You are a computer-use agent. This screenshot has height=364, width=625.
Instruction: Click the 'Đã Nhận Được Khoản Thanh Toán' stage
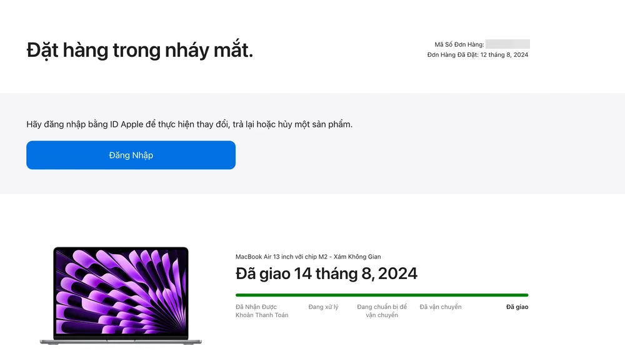coord(263,311)
